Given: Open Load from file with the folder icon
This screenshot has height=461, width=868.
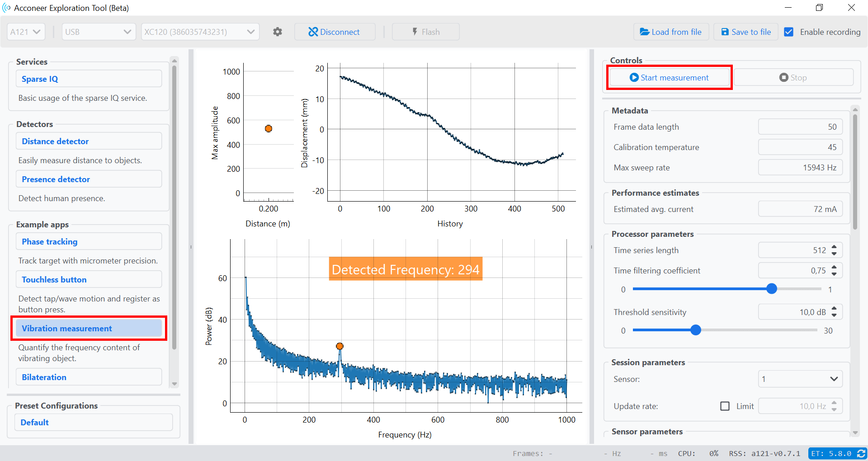Looking at the screenshot, I should click(x=645, y=32).
